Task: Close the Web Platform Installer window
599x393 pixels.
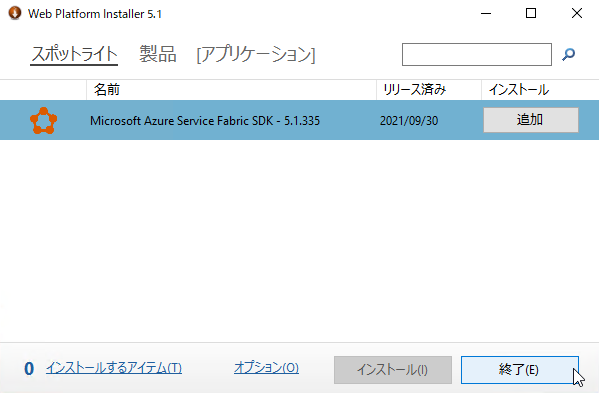Action: (577, 13)
